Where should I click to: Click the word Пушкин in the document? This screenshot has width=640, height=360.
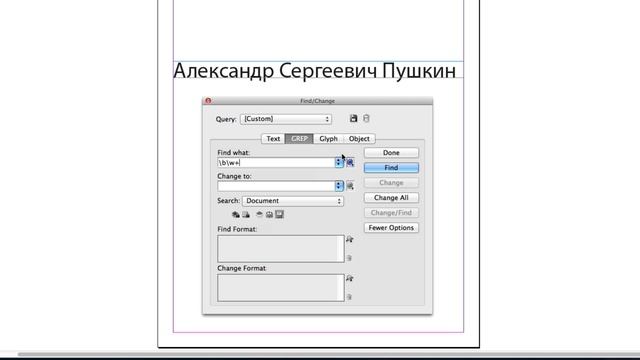(x=419, y=71)
